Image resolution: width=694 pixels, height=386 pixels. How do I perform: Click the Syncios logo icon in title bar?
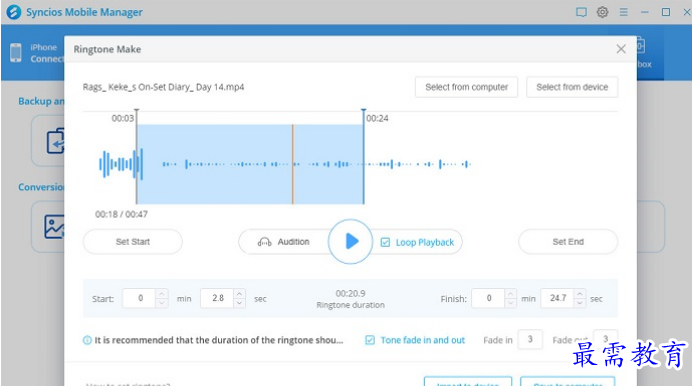14,12
